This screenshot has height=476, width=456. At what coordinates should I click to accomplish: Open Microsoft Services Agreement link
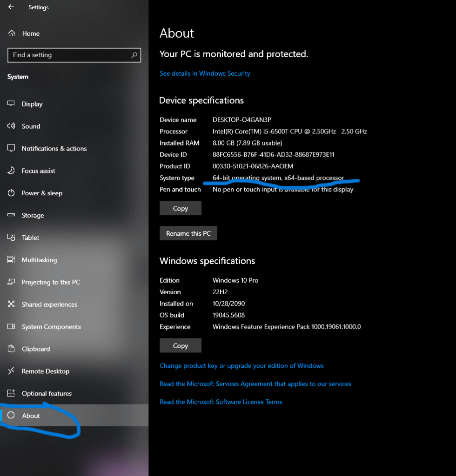pyautogui.click(x=255, y=383)
